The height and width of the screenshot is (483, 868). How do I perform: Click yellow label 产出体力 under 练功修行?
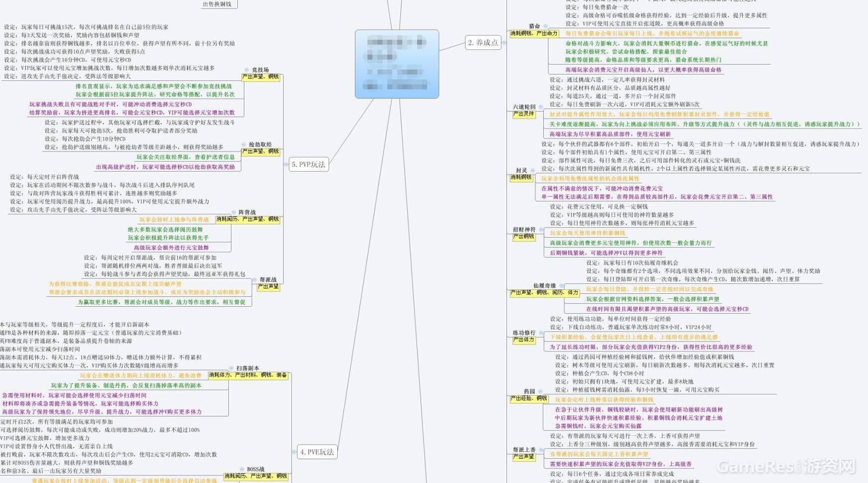(523, 340)
